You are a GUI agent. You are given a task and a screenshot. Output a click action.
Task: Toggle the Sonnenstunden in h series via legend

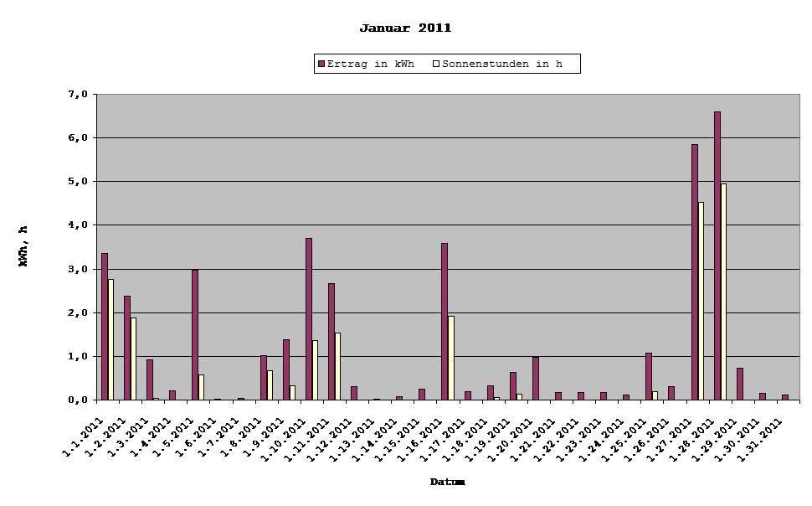[504, 63]
